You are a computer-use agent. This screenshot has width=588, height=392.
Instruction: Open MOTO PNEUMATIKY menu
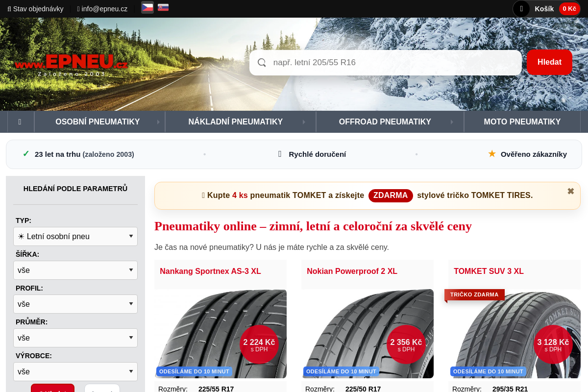(x=522, y=122)
